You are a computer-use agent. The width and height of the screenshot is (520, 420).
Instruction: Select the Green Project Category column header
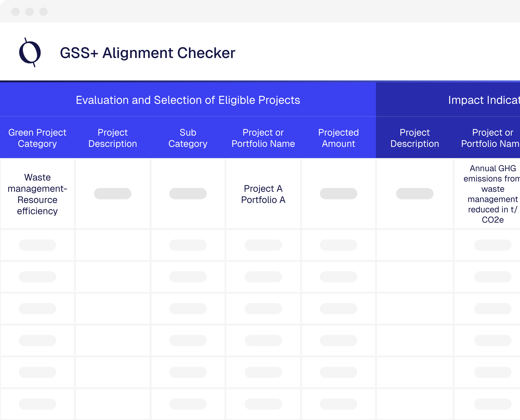(x=37, y=138)
